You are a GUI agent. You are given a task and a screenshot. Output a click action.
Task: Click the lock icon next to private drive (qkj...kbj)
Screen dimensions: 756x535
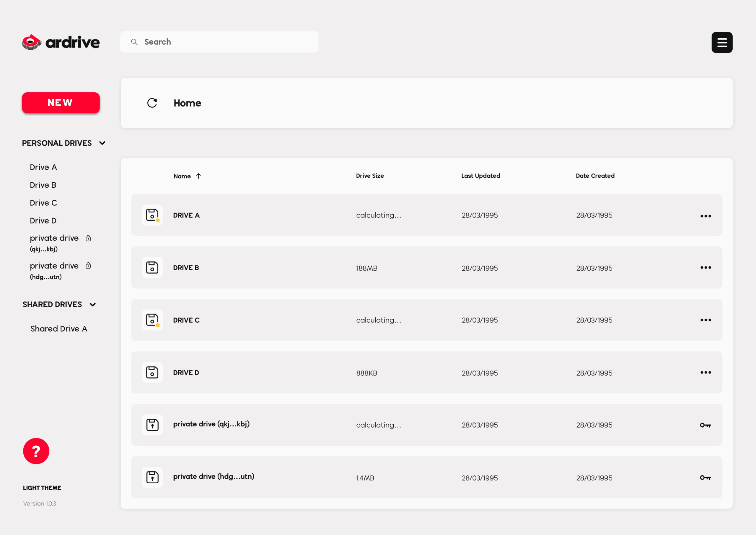tap(88, 238)
